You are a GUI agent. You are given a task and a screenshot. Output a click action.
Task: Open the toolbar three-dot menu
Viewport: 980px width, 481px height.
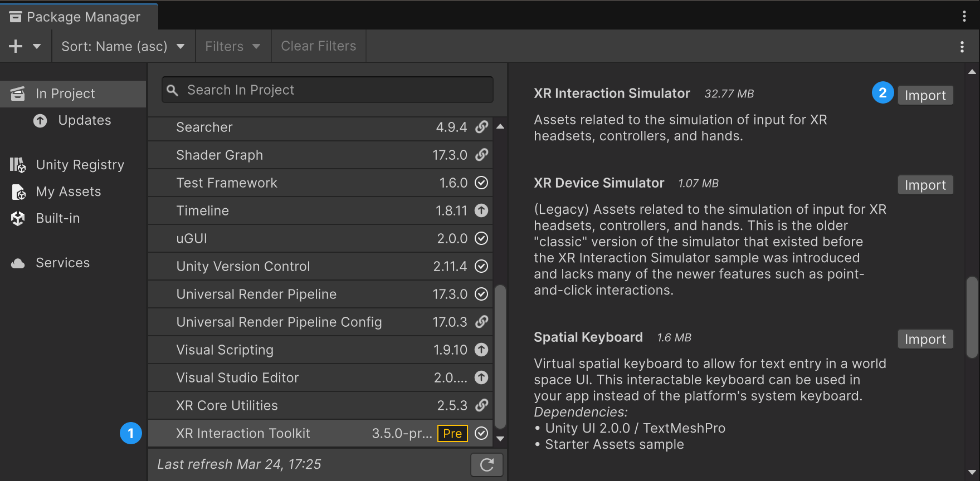pyautogui.click(x=962, y=47)
